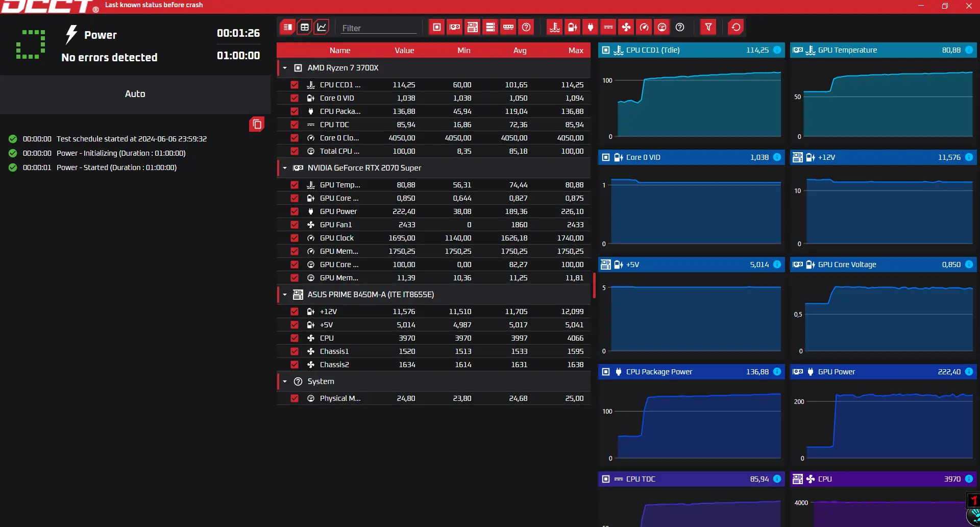Viewport: 980px width, 527px height.
Task: Toggle the power plug sensor filter
Action: 591,27
